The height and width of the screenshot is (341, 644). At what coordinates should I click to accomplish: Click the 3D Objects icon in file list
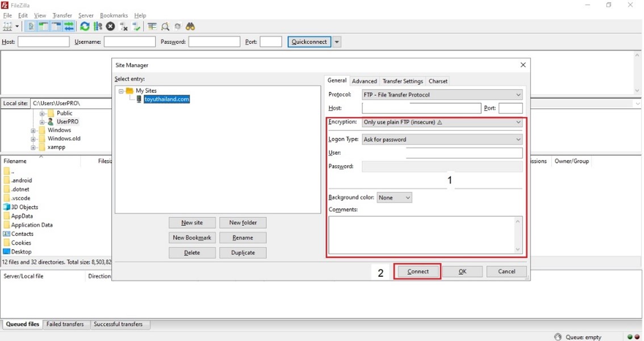(x=7, y=207)
